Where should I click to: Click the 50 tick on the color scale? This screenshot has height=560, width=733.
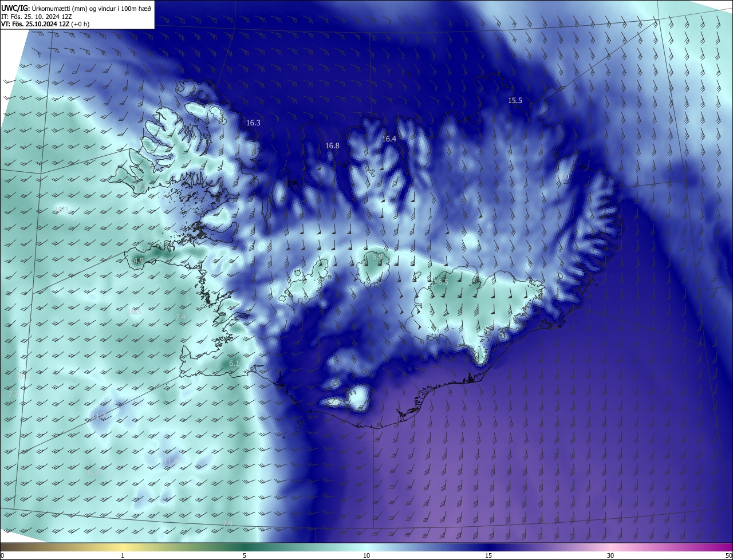click(x=729, y=555)
